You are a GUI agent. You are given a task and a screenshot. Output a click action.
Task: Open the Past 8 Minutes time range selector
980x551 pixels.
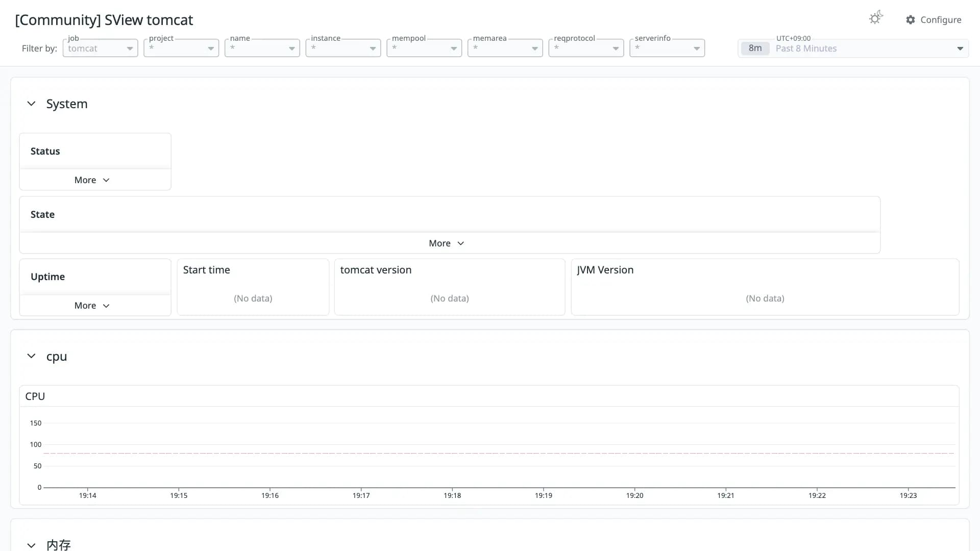click(853, 48)
